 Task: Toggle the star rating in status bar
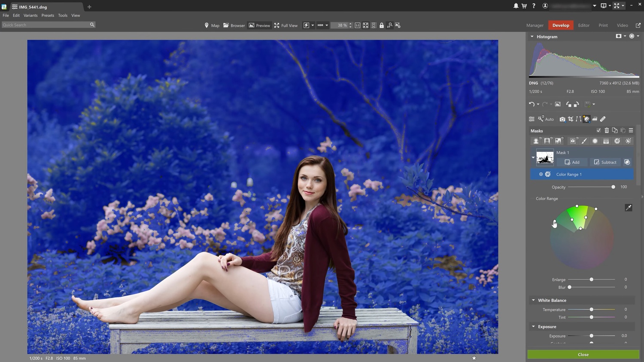(x=474, y=358)
